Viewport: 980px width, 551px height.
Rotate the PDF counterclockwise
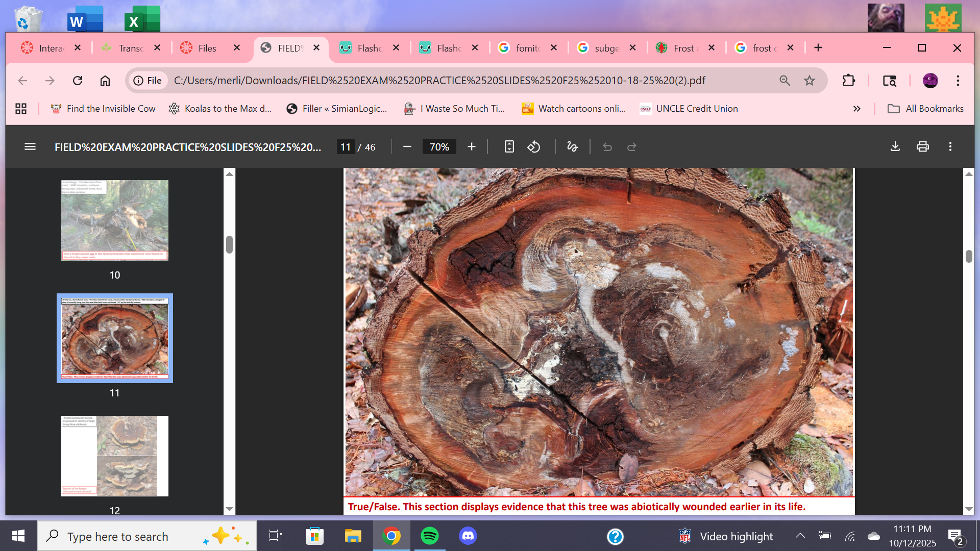pyautogui.click(x=534, y=147)
